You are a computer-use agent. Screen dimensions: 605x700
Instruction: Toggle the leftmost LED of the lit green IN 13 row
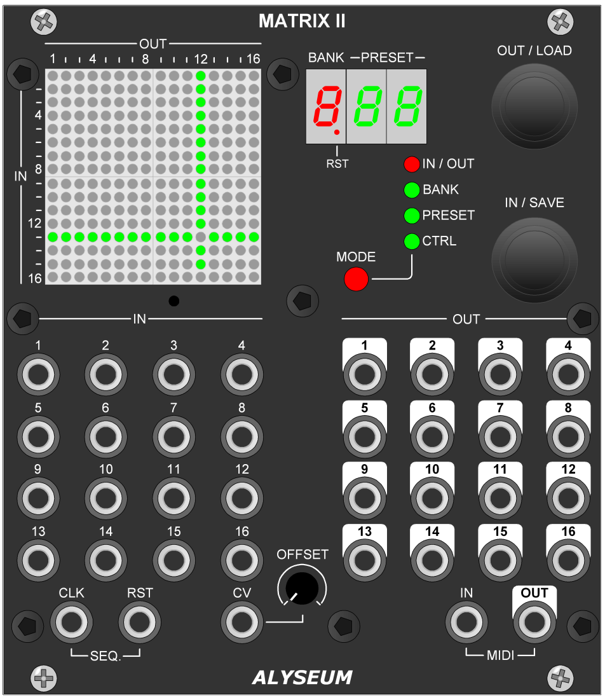pos(53,237)
